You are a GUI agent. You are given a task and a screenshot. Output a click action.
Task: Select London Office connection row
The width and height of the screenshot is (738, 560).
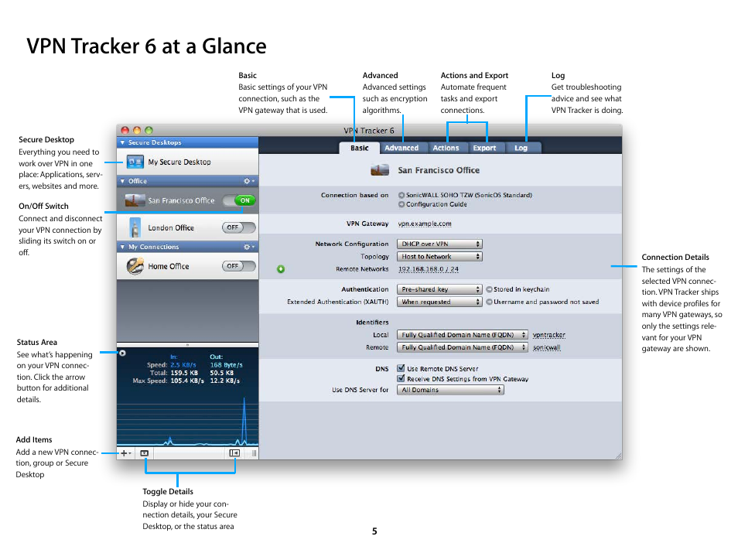[187, 227]
